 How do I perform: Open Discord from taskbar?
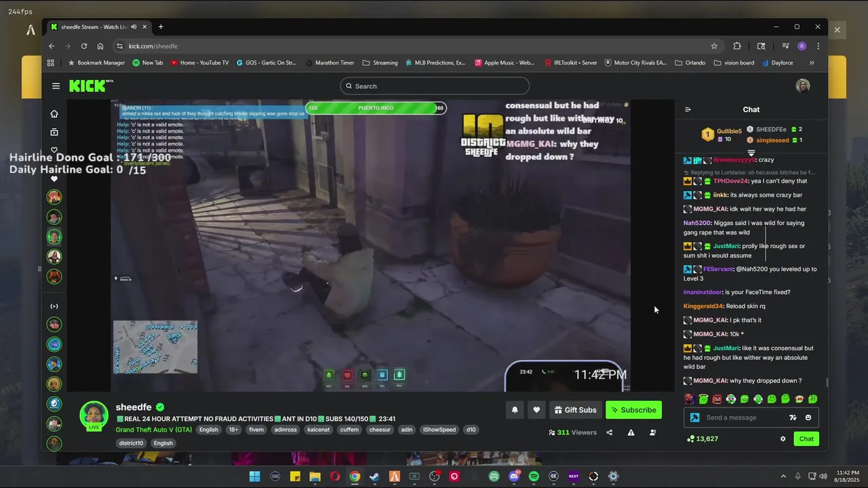coord(514,476)
